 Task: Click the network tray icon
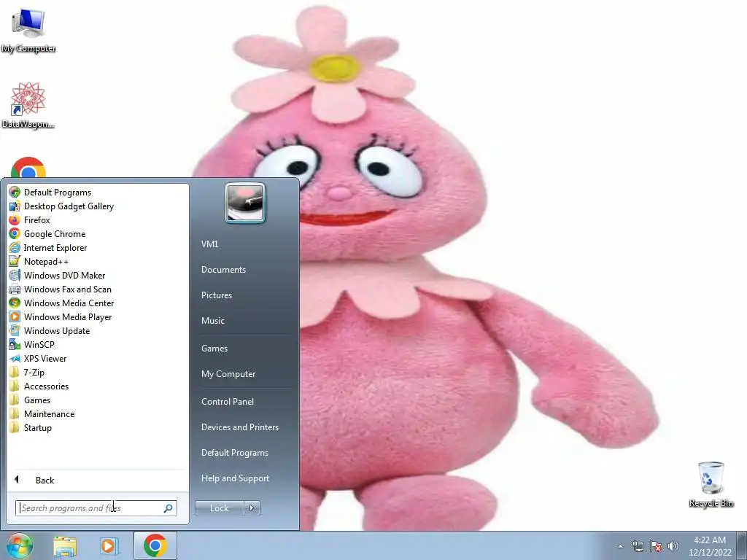click(x=638, y=546)
